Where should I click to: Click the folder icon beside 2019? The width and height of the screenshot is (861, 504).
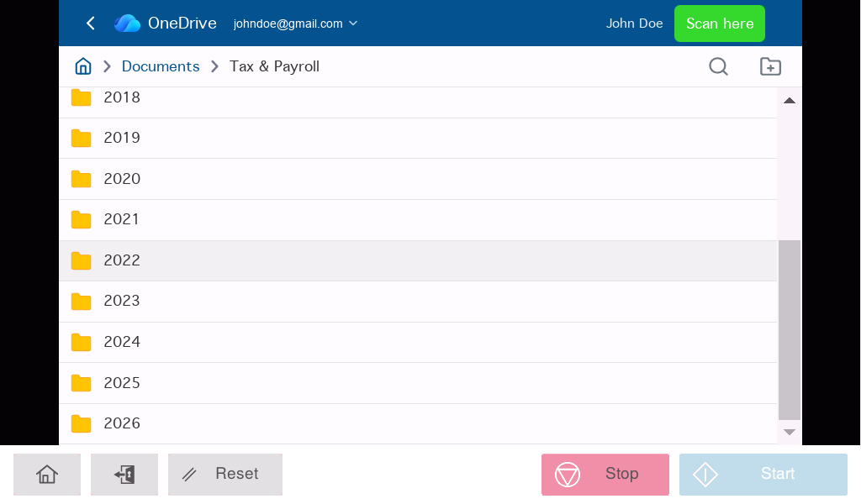pyautogui.click(x=82, y=139)
